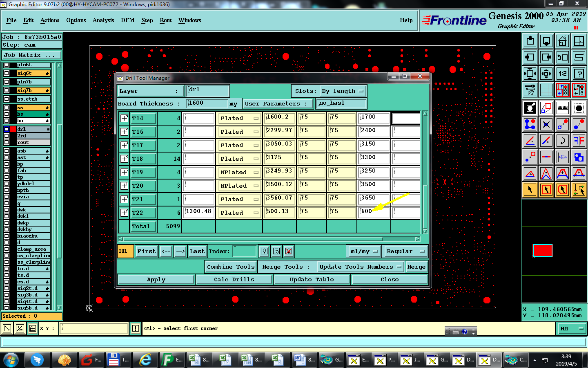Toggle the ss.etch layer checkbox
588x368 pixels.
[x=7, y=99]
